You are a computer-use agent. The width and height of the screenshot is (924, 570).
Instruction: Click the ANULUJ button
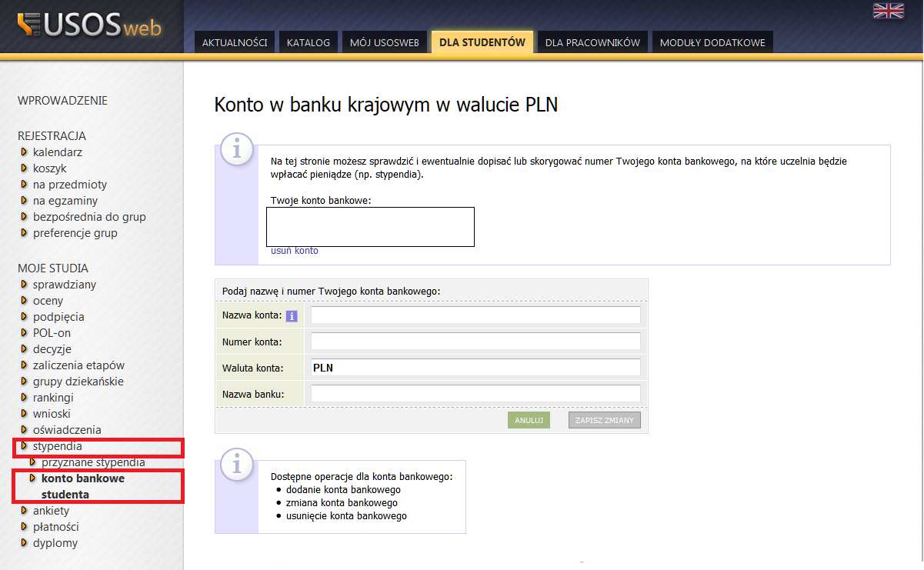click(529, 420)
